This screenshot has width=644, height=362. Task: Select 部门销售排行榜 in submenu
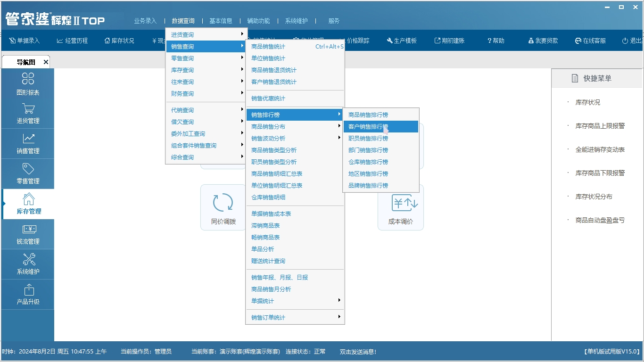click(x=381, y=150)
